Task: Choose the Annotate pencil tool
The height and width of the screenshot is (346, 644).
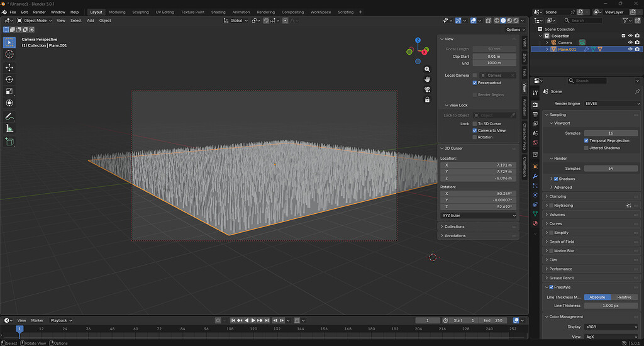Action: point(9,117)
